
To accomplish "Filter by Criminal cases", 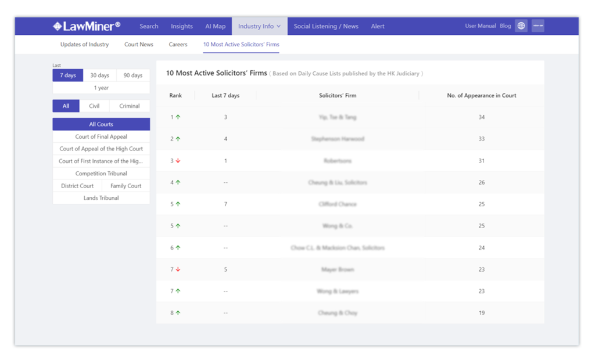I will pyautogui.click(x=130, y=106).
